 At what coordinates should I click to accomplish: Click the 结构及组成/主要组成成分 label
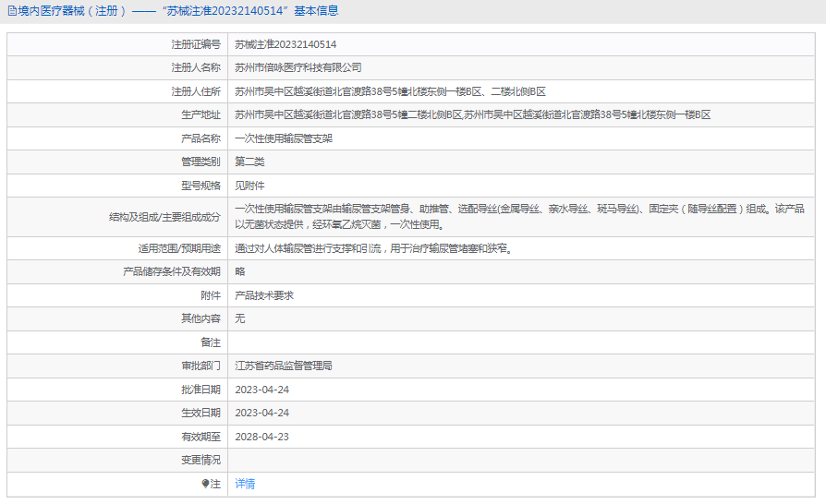(x=164, y=217)
